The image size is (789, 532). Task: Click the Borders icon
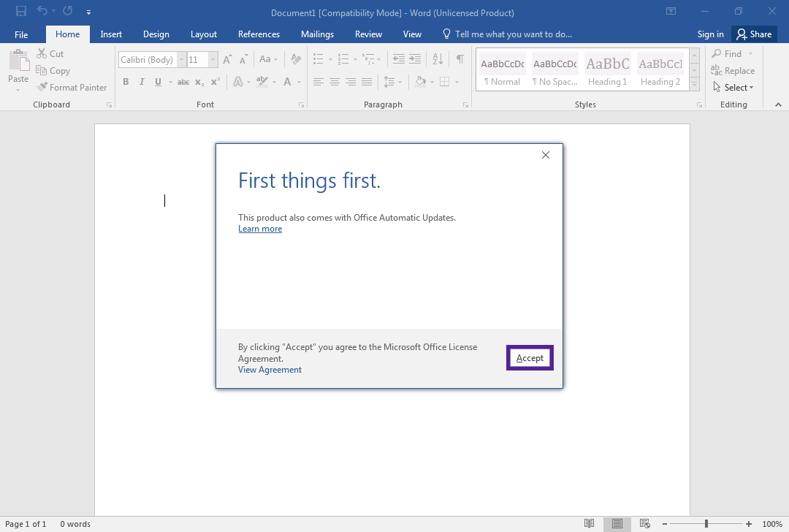pos(445,82)
